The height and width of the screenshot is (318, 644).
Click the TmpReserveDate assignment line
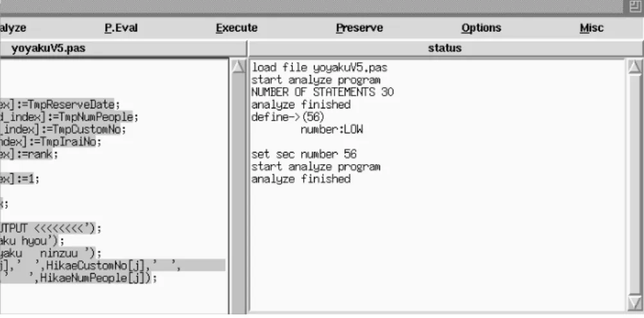60,105
